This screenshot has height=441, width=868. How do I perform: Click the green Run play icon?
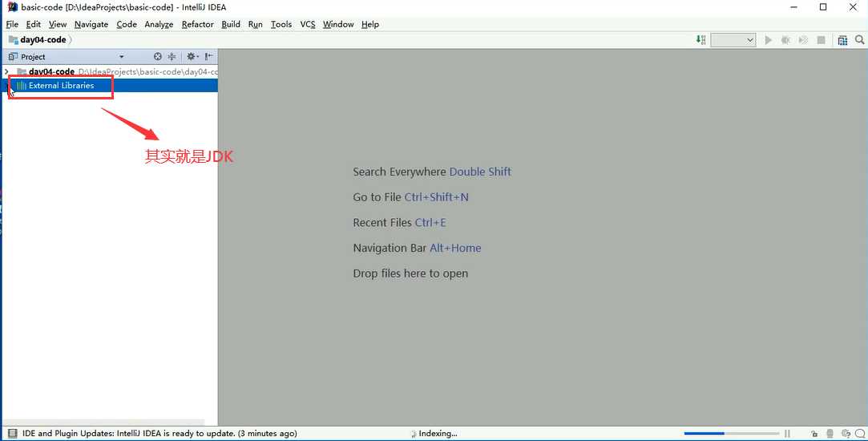[769, 40]
